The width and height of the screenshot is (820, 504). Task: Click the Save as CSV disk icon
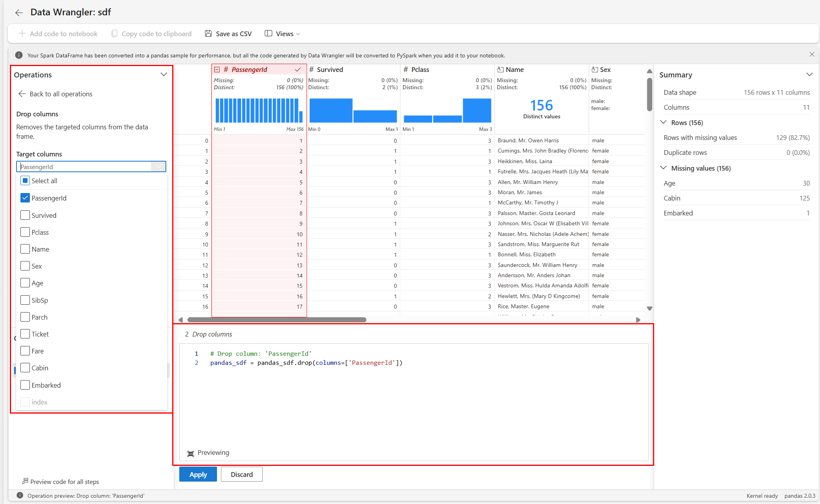click(x=208, y=33)
